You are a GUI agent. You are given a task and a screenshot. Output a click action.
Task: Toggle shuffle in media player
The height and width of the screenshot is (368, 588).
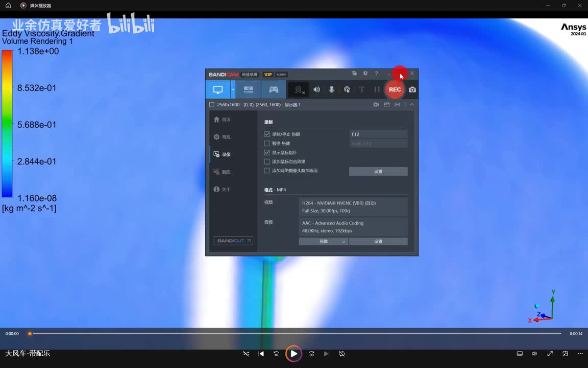(246, 354)
